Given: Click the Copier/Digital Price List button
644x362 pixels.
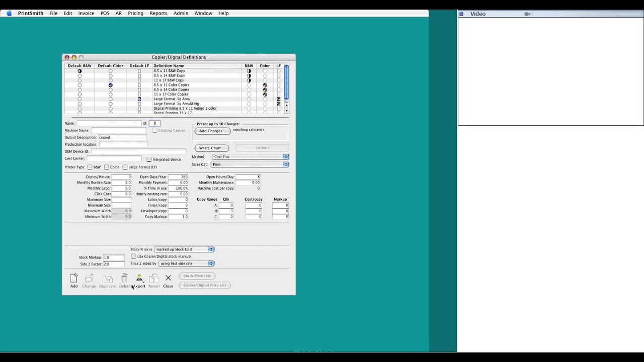Looking at the screenshot, I should [205, 285].
